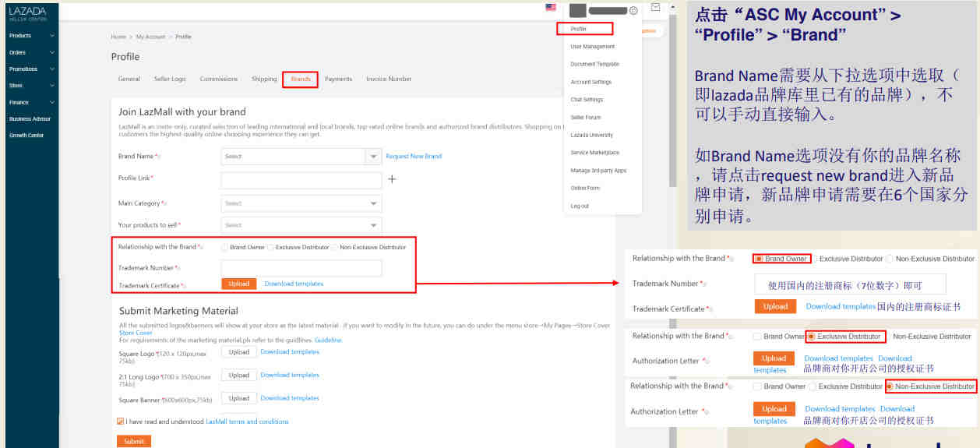Choose Manage 3rd-party Apps menu entry

tap(598, 171)
